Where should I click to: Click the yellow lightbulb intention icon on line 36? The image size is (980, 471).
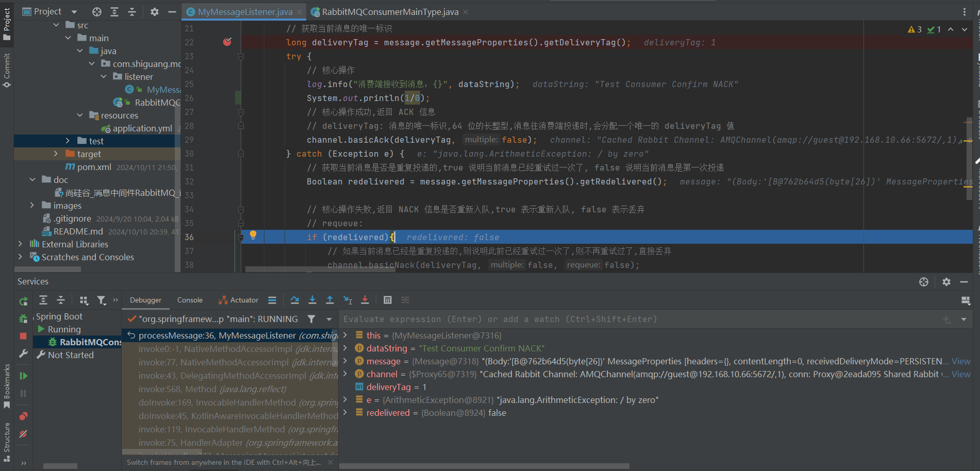253,235
